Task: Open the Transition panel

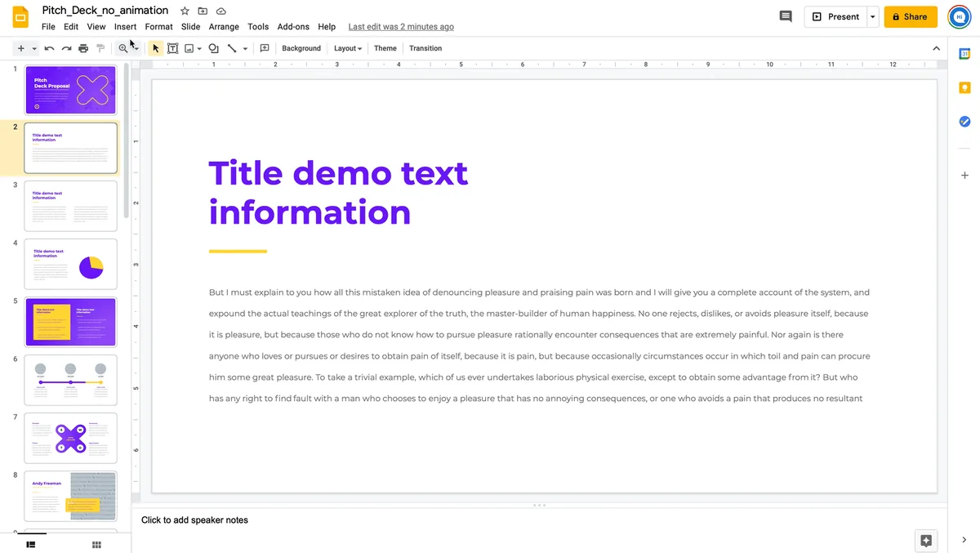Action: coord(425,48)
